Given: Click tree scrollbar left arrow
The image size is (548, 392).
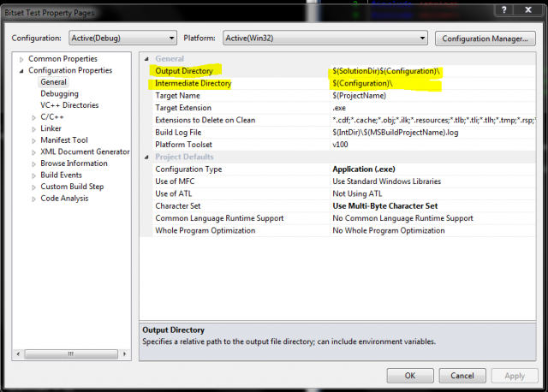Looking at the screenshot, I should tap(18, 354).
